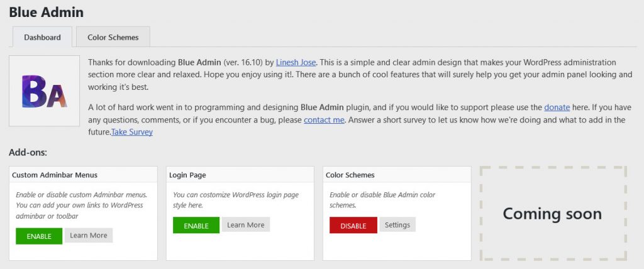The height and width of the screenshot is (269, 644).
Task: Enable the Login Page add-on
Action: (x=196, y=226)
